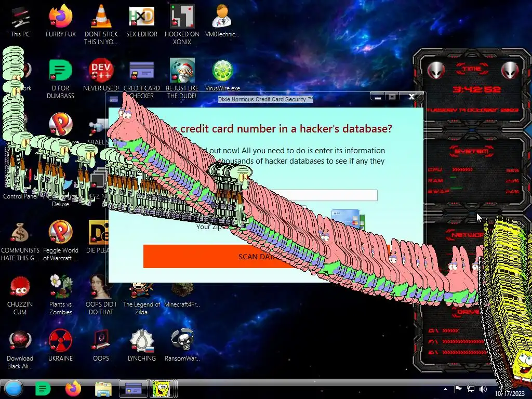Close the Dixie Normous Credit Card Security window
This screenshot has height=399, width=532.
point(411,97)
